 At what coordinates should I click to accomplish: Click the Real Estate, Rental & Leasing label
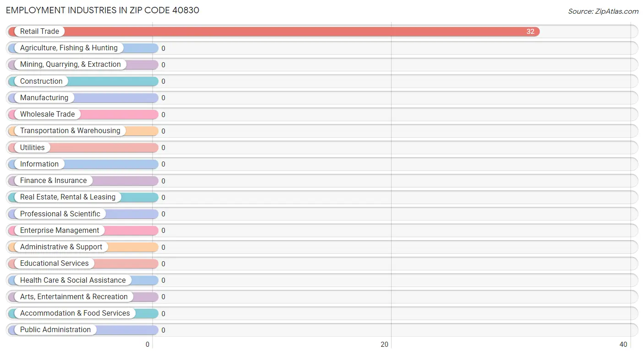[68, 197]
